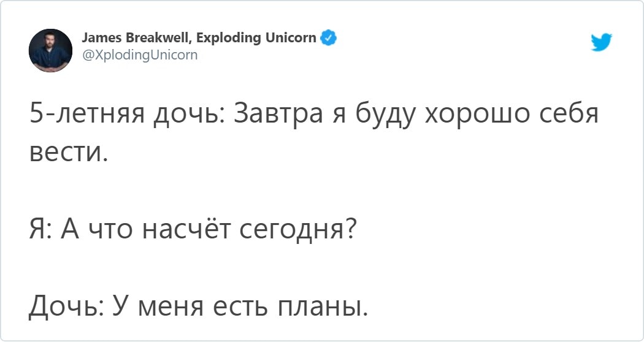Open James Breakwell's profile avatar

[51, 50]
